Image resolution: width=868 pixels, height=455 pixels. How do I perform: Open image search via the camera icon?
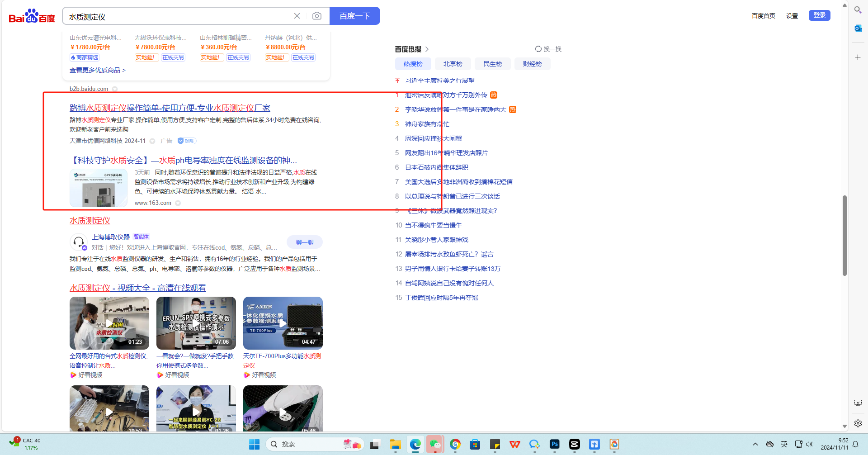tap(317, 16)
